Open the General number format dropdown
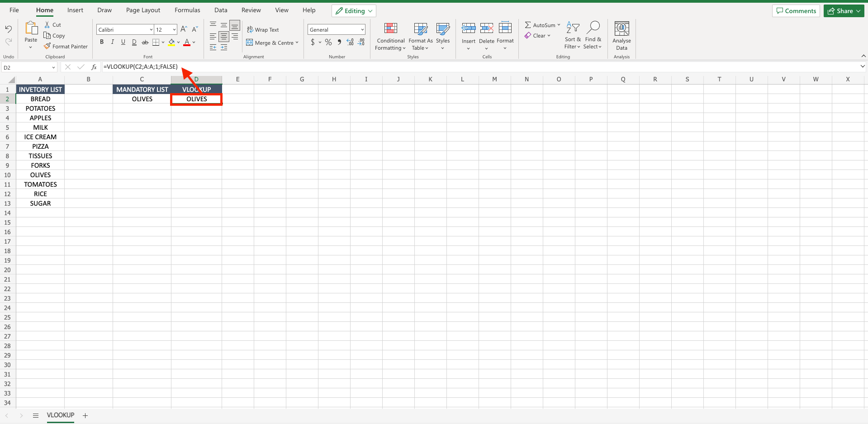This screenshot has width=868, height=424. click(x=361, y=29)
